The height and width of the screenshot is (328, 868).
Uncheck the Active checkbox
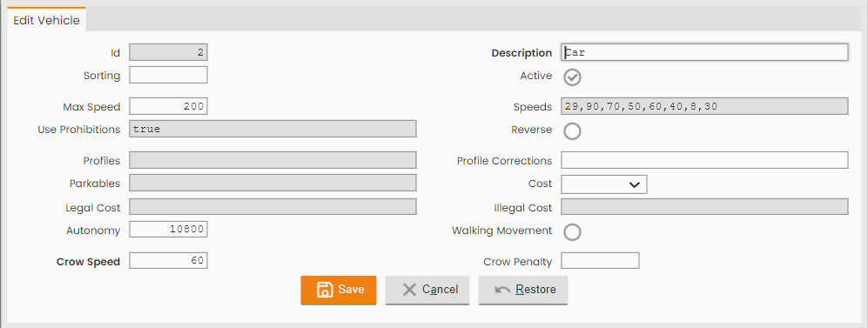[x=572, y=77]
